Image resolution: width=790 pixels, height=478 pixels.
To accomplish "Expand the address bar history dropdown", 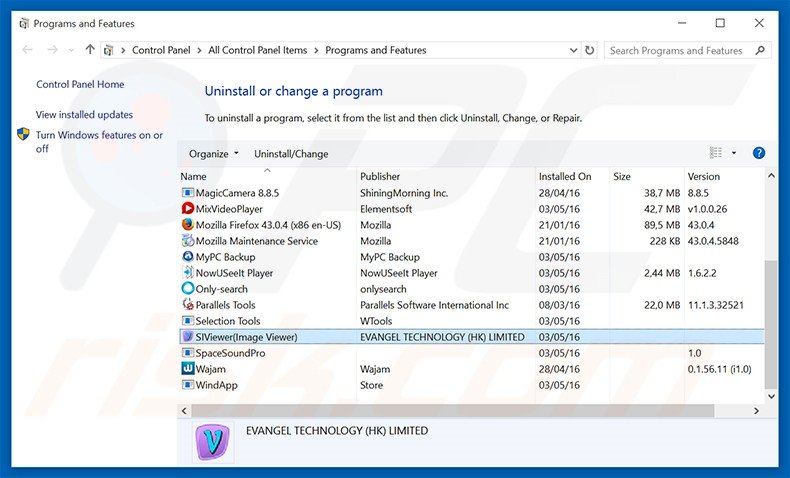I will coord(573,50).
